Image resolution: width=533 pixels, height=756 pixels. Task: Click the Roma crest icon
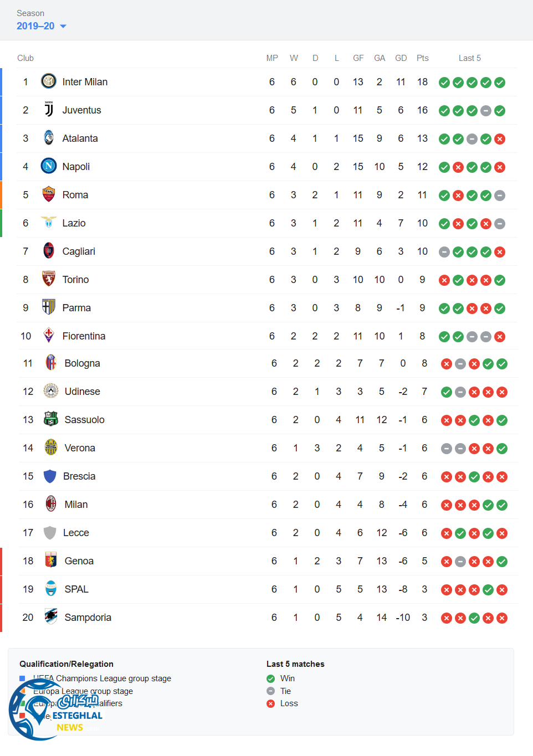[49, 194]
